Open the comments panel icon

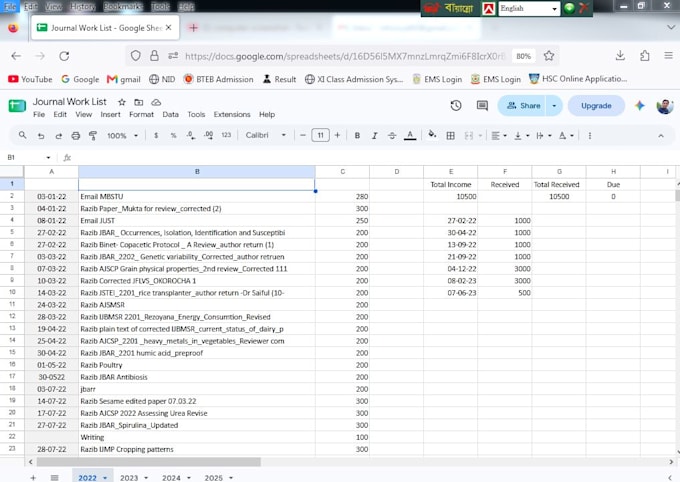pos(482,105)
